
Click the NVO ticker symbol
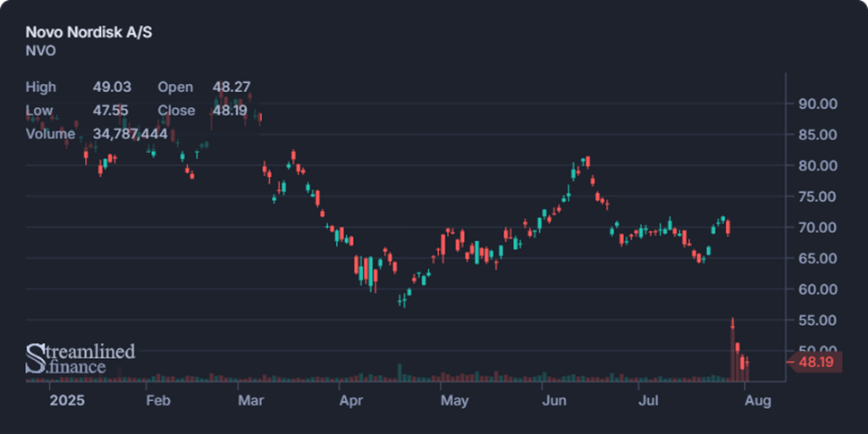(x=40, y=51)
